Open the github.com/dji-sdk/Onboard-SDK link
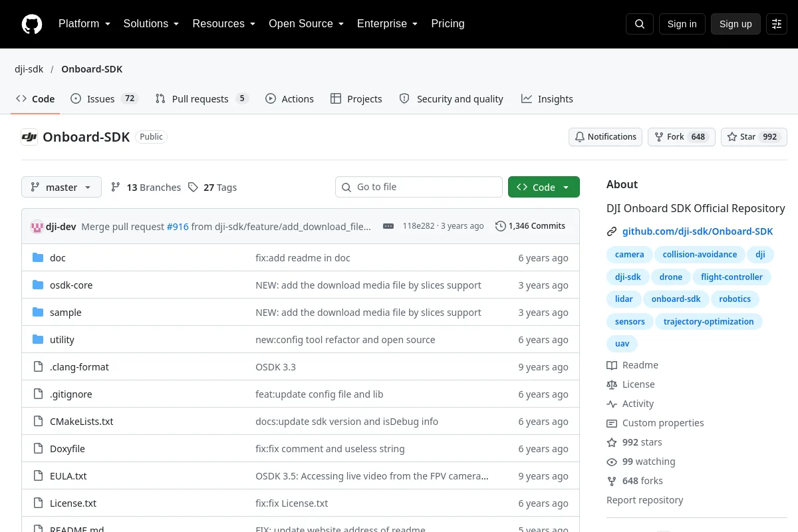Screen dimensions: 798x532 (698, 231)
